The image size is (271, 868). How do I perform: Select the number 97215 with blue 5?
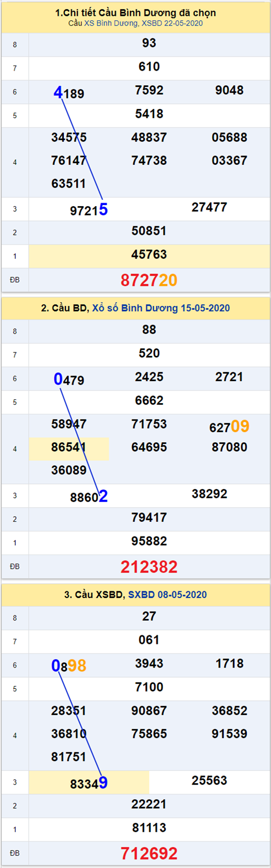click(x=89, y=210)
